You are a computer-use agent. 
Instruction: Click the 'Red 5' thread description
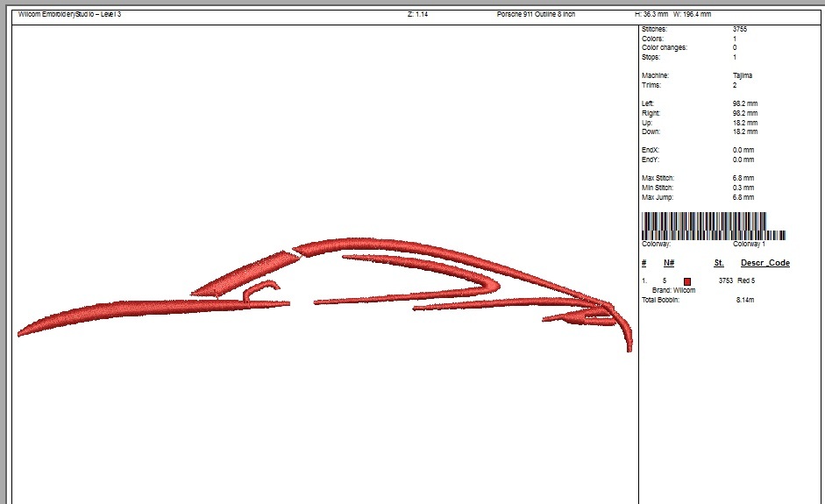coord(745,280)
